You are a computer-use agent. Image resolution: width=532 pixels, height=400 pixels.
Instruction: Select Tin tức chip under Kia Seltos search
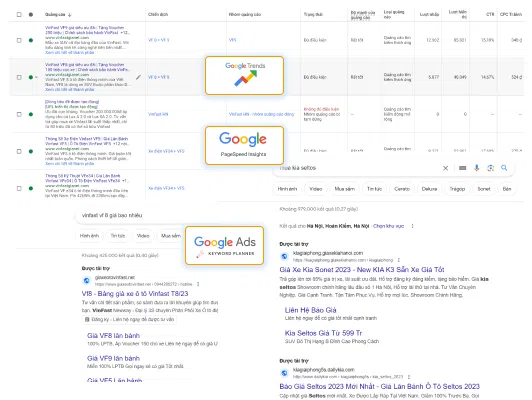point(374,189)
